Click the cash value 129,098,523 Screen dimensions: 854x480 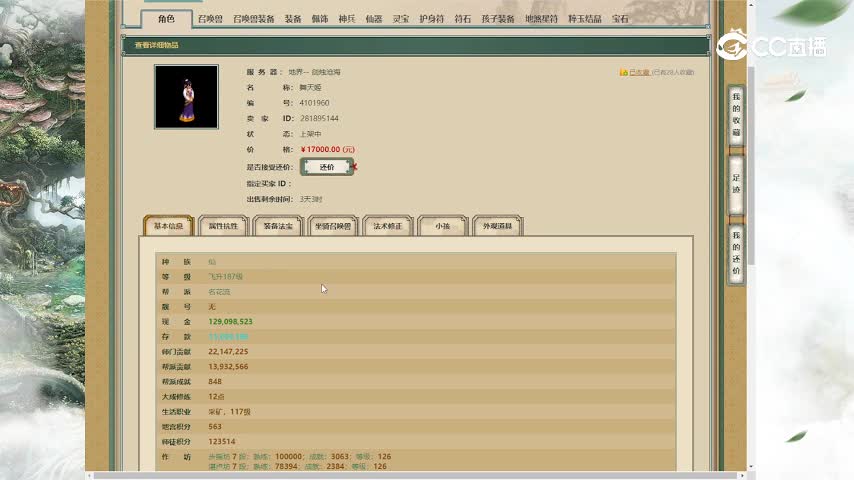click(x=230, y=321)
